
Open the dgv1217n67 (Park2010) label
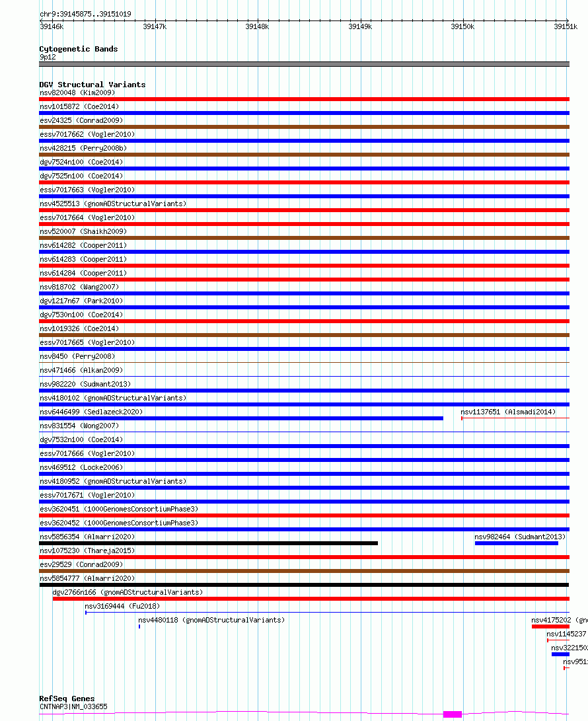81,301
